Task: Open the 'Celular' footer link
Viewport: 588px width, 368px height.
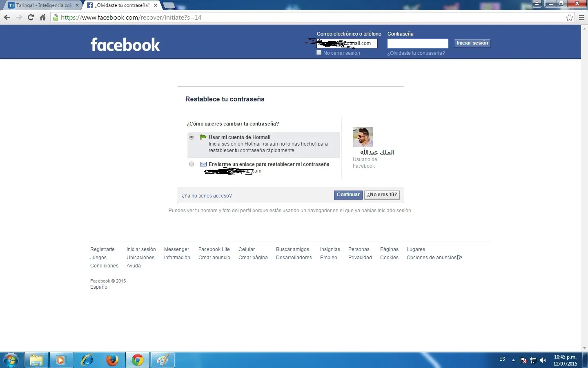Action: 247,249
